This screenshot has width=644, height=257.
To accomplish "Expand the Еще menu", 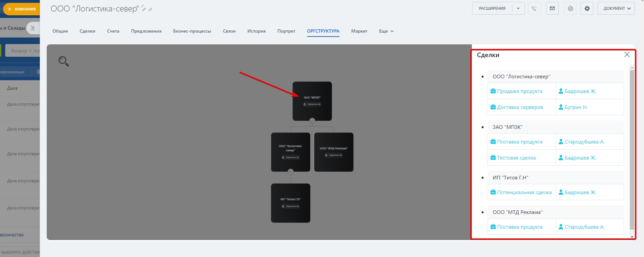I will click(386, 31).
